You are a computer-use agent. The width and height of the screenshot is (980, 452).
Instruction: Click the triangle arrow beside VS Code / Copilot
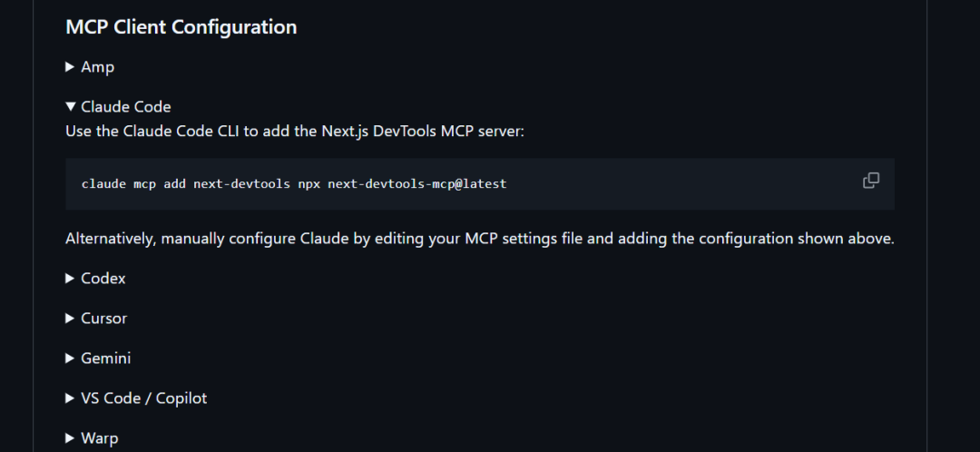70,398
